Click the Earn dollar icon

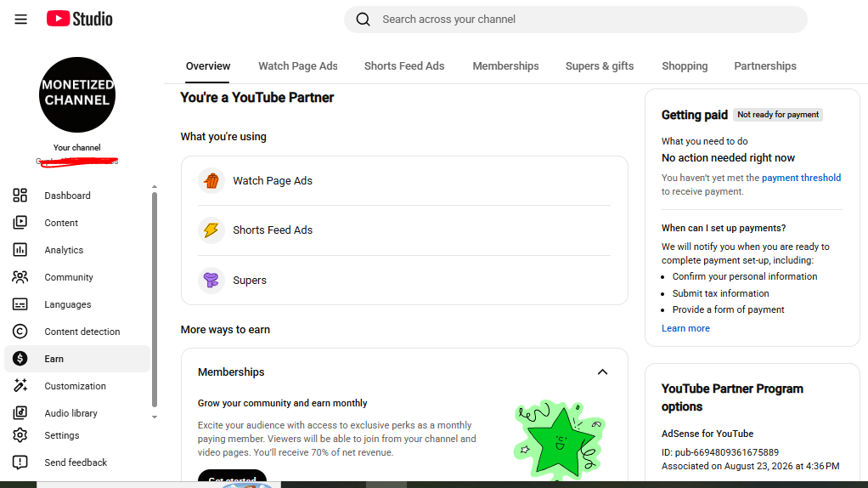[20, 359]
